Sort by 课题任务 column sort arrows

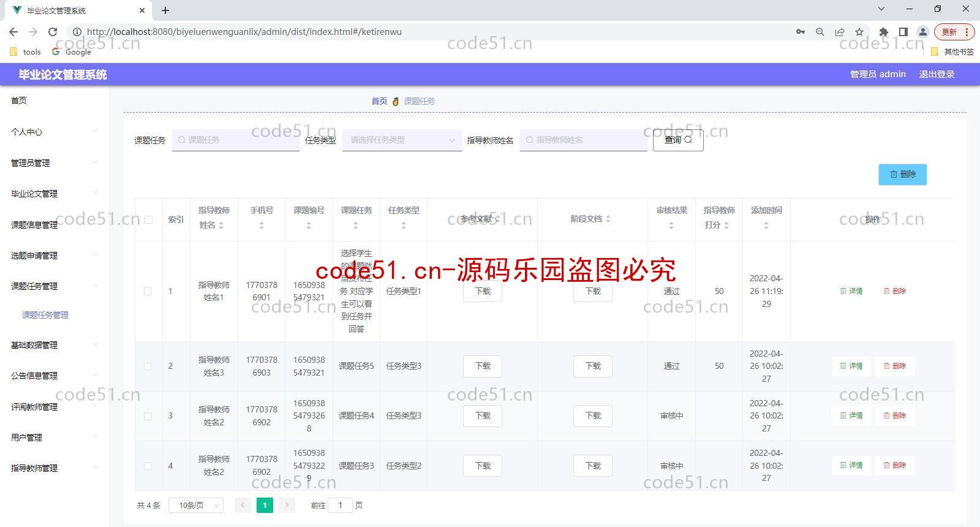click(x=356, y=226)
